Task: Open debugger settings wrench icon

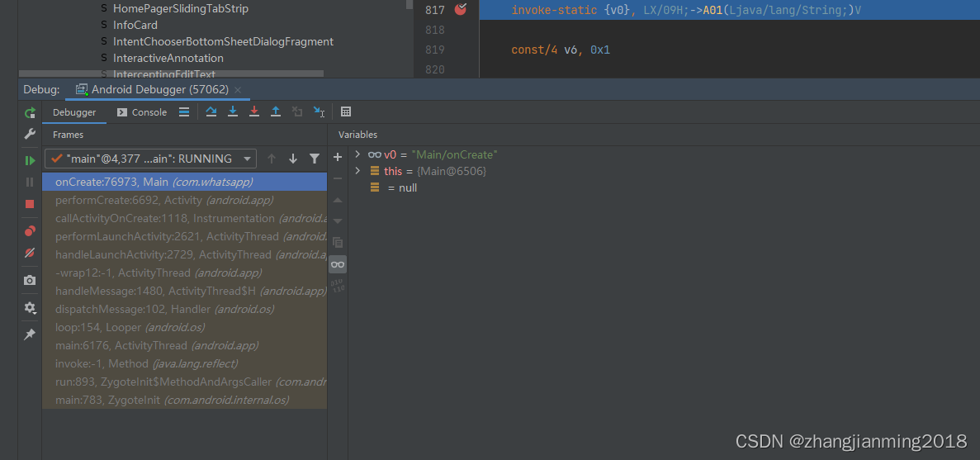Action: tap(30, 134)
